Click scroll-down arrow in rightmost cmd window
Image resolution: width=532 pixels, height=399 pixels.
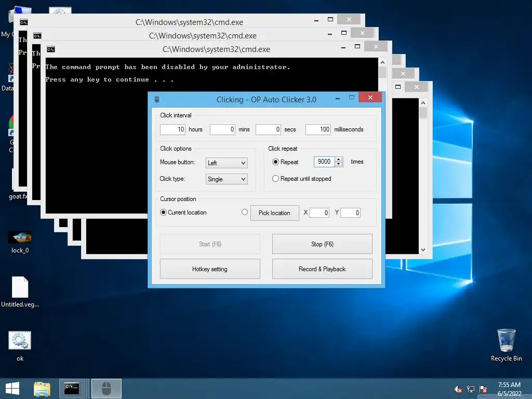coord(423,250)
